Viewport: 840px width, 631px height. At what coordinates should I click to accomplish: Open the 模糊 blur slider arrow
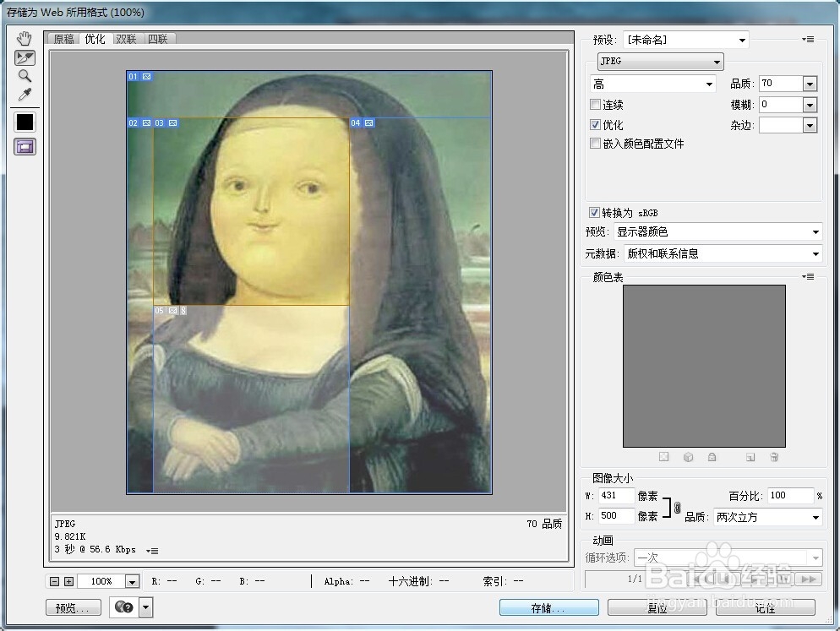click(810, 105)
